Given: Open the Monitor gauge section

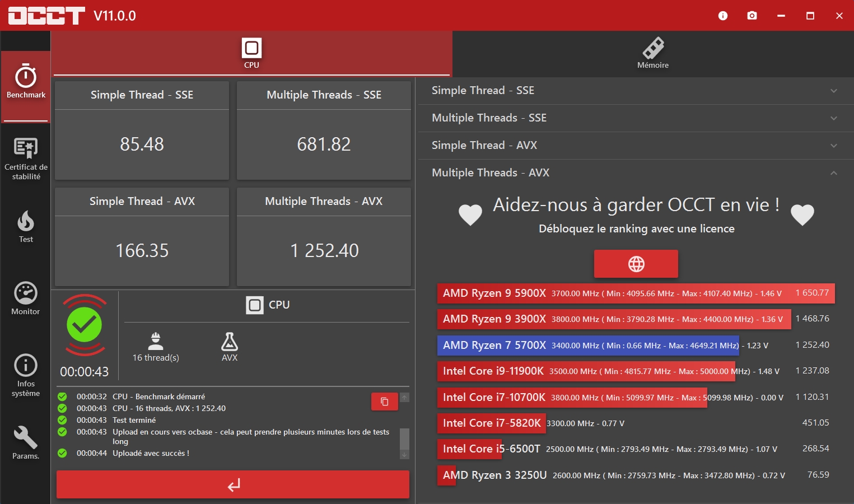Looking at the screenshot, I should pos(26,298).
